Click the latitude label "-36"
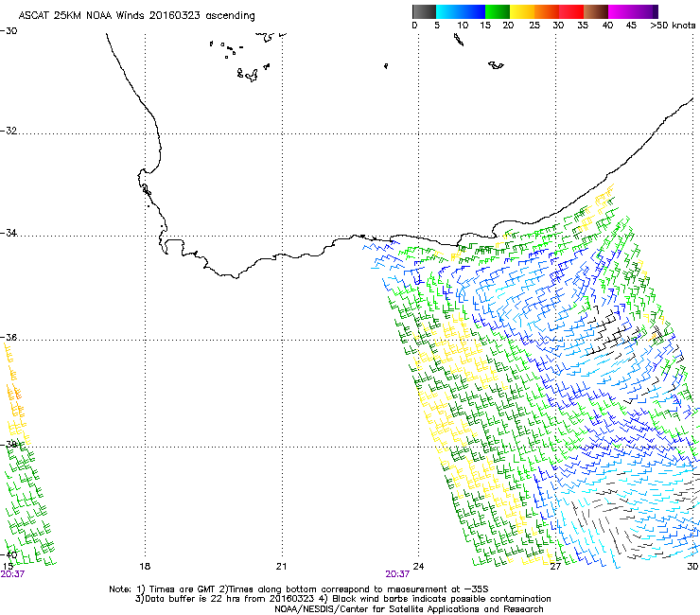This screenshot has width=700, height=615. (x=9, y=337)
